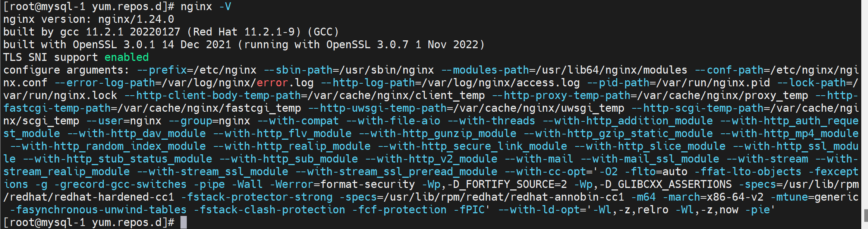Click the red 'error' word in the log path
This screenshot has height=229, width=868.
pos(272,83)
